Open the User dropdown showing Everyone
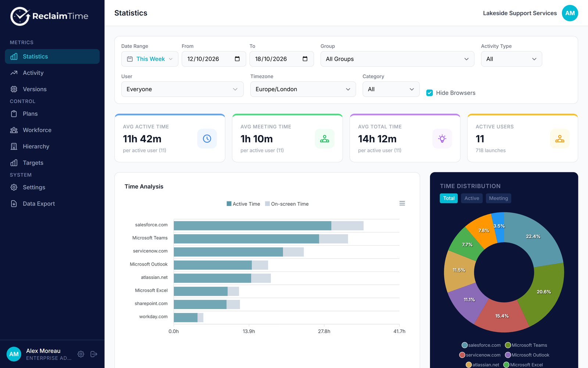 182,89
